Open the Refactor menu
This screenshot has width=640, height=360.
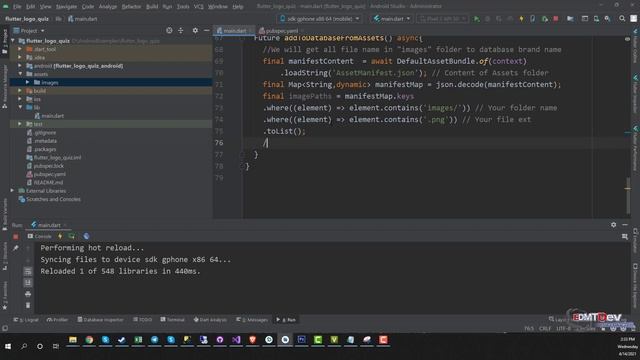[131, 7]
